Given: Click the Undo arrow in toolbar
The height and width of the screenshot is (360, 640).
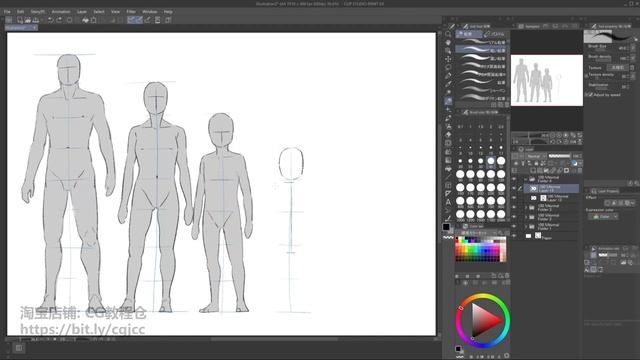Looking at the screenshot, I should [x=51, y=20].
